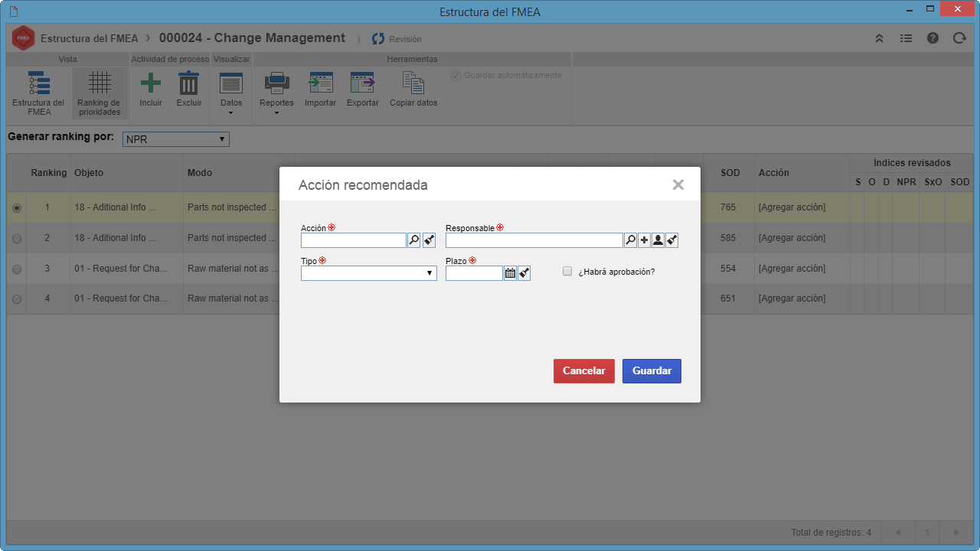
Task: Sort by SOD column header
Action: point(730,173)
